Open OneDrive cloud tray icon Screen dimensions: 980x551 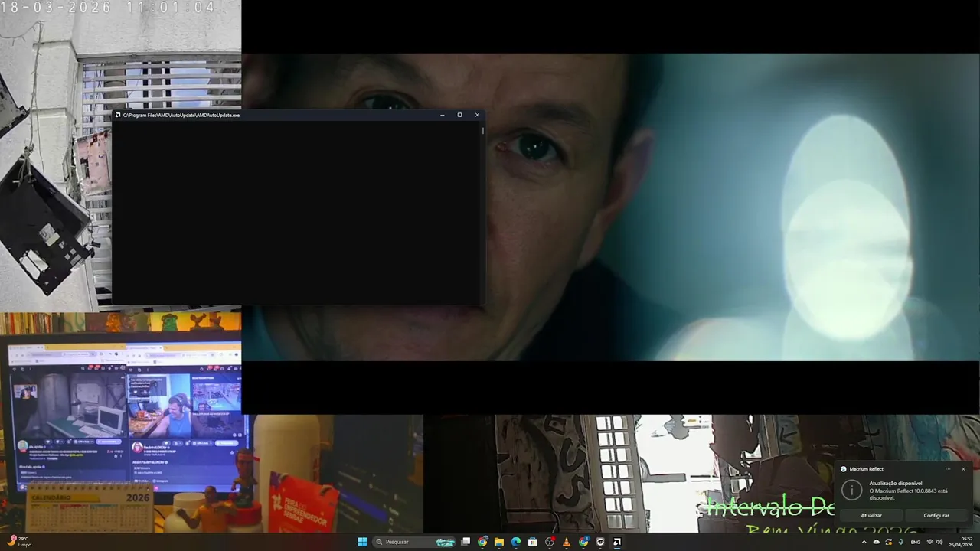[877, 542]
